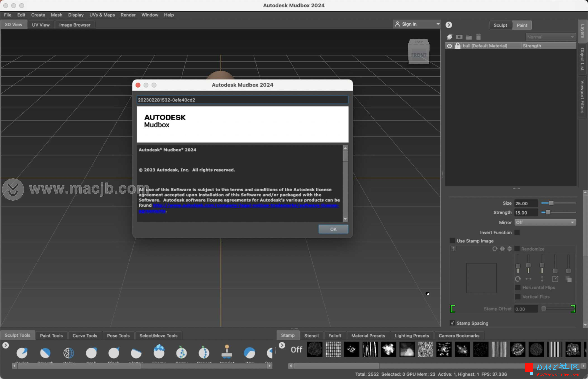The height and width of the screenshot is (379, 588).
Task: Open the File menu
Action: [x=8, y=15]
